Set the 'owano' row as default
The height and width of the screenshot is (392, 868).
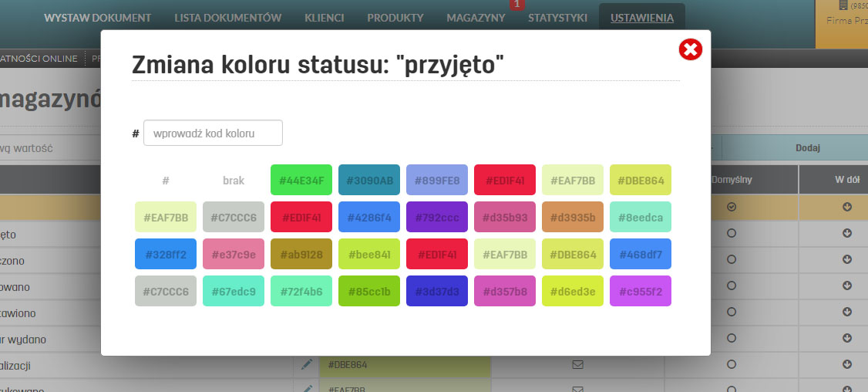pyautogui.click(x=732, y=286)
